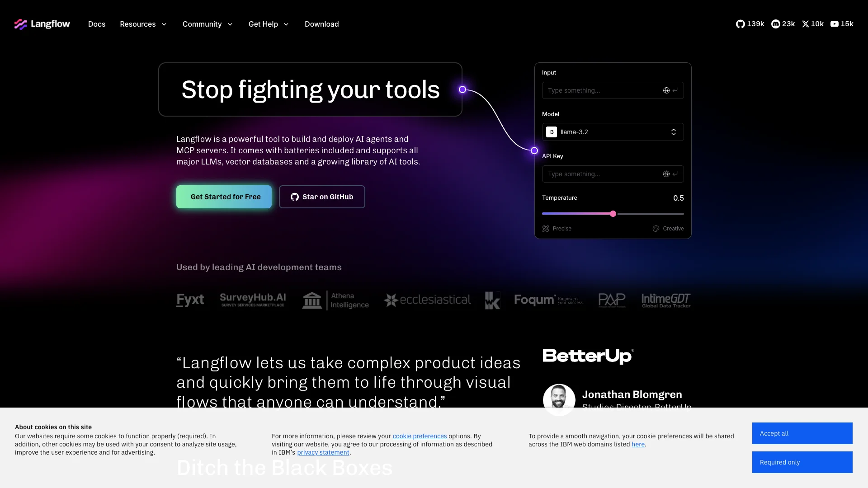Expand the Resources menu
This screenshot has width=868, height=488.
pyautogui.click(x=143, y=24)
